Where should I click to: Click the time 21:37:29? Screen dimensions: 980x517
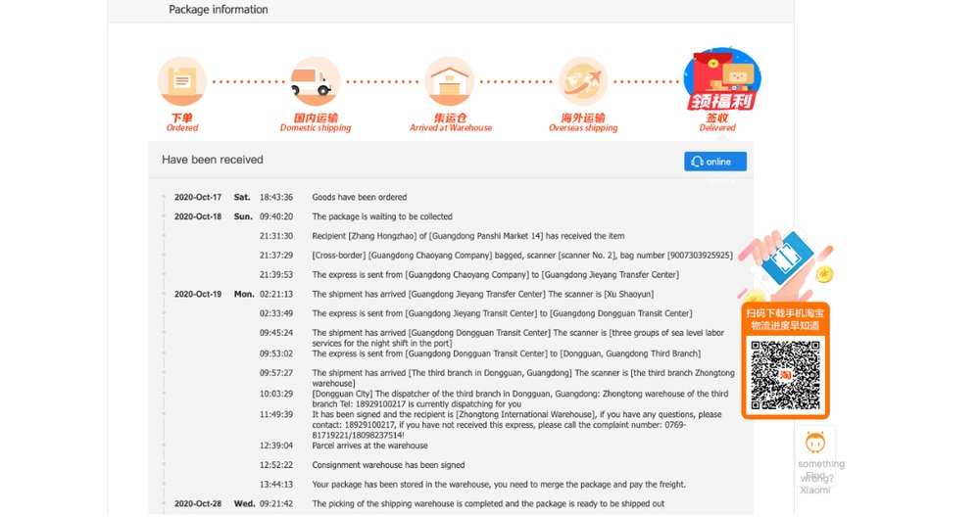coord(276,256)
